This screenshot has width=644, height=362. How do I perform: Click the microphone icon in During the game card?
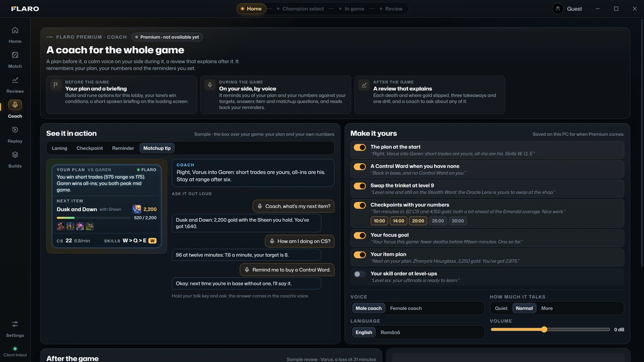(210, 85)
